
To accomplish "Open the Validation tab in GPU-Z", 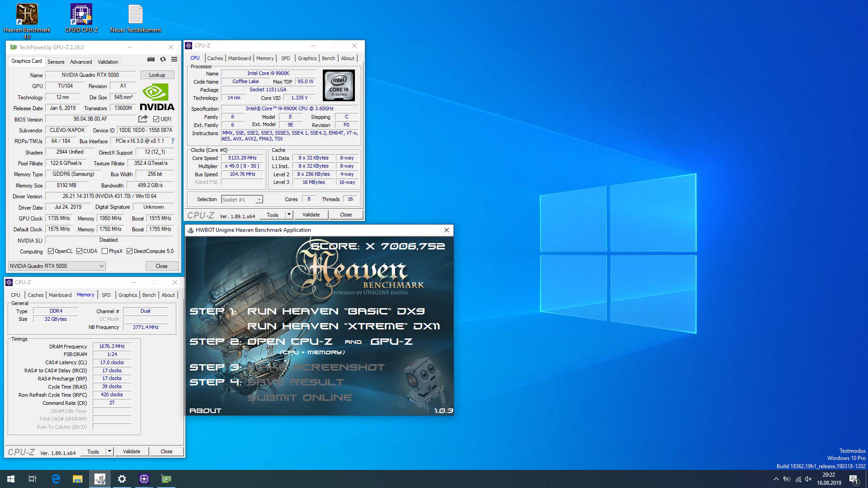I will pos(108,62).
